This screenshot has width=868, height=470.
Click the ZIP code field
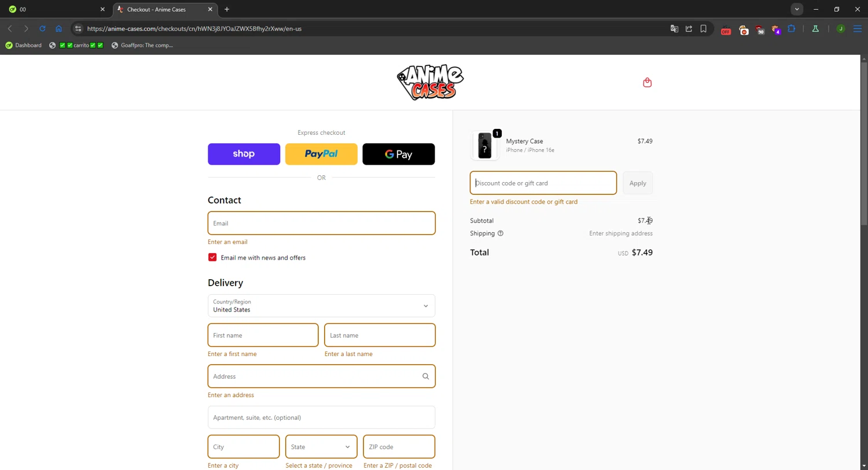399,447
